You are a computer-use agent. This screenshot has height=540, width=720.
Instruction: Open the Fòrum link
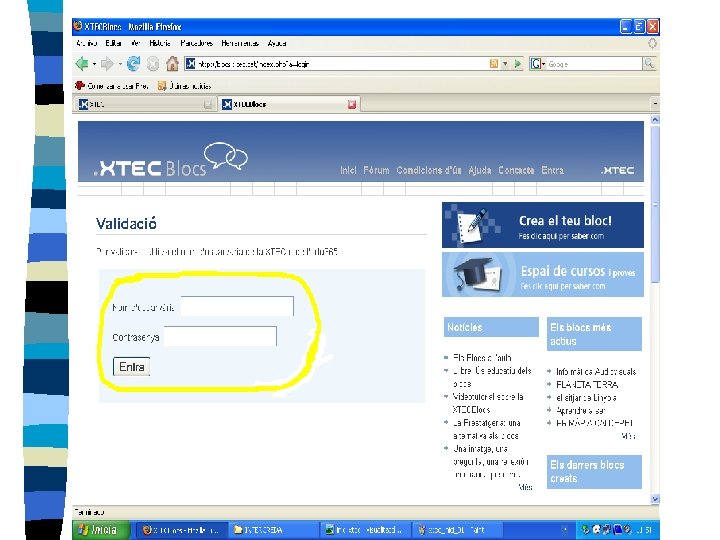coord(376,170)
